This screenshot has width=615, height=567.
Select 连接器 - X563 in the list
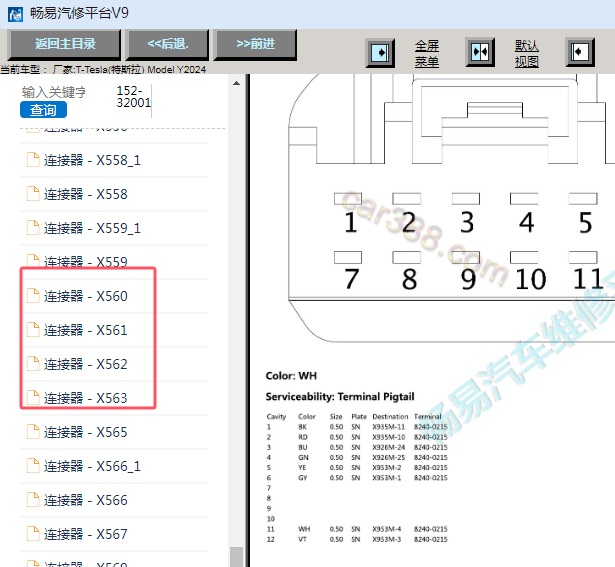point(86,398)
